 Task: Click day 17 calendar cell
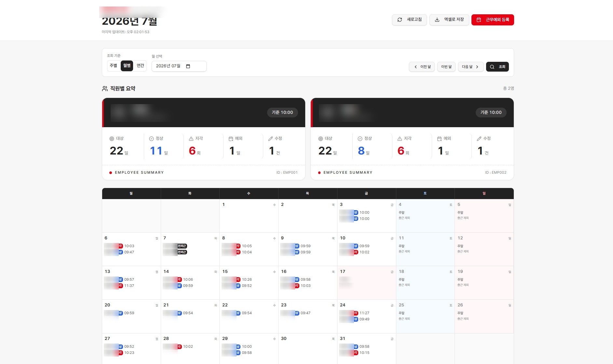coord(366,283)
